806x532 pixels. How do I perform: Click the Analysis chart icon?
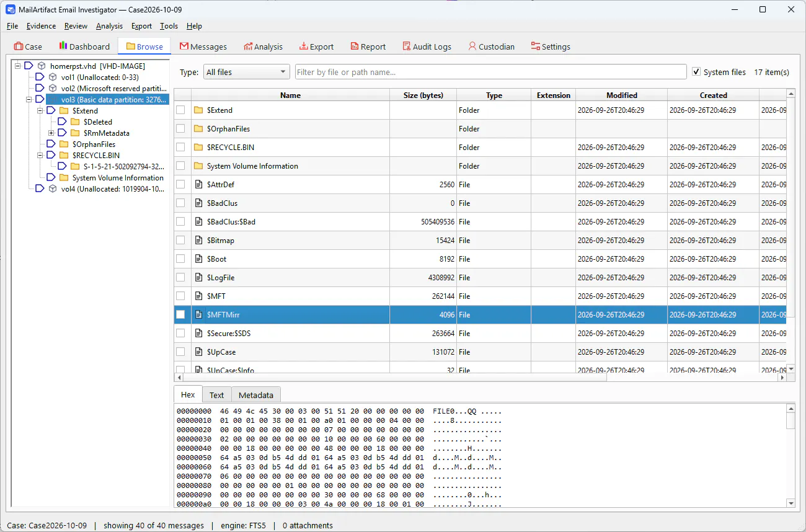click(248, 47)
